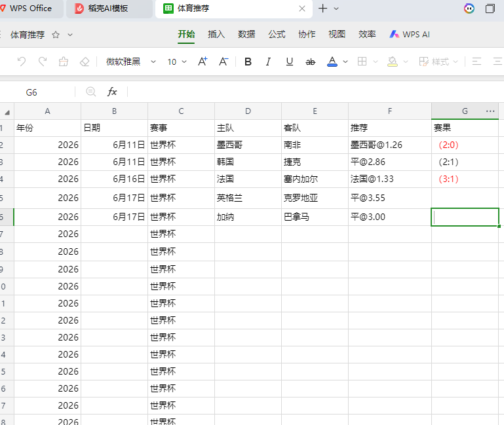Select the 巴拿马 cell
504x425 pixels.
pos(315,217)
